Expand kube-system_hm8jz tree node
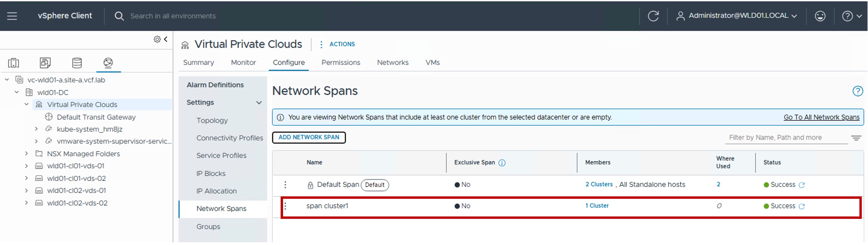The height and width of the screenshot is (245, 868). click(36, 129)
